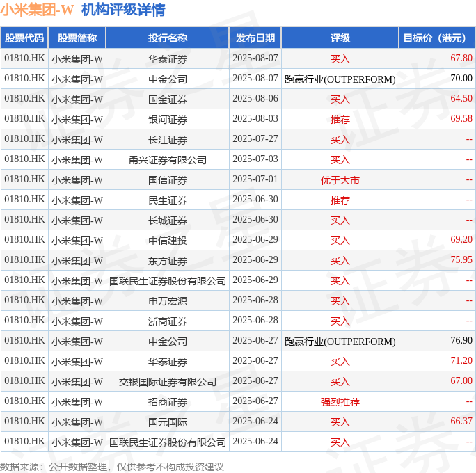Select the 国元国际 cell

[x=168, y=422]
